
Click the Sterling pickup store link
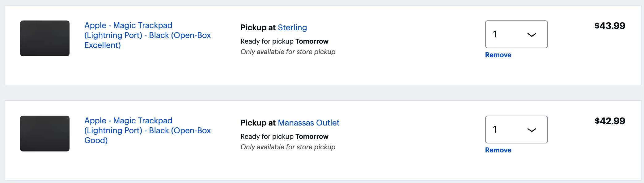292,28
